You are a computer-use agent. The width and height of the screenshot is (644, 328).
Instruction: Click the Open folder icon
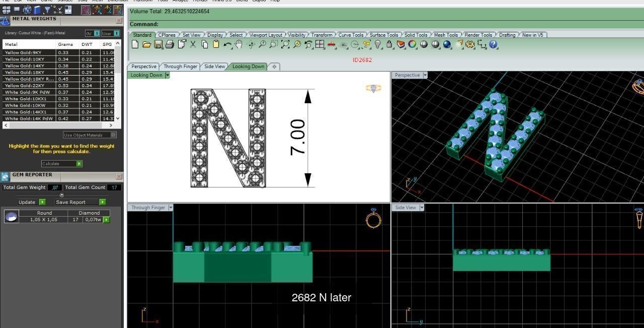[146, 44]
